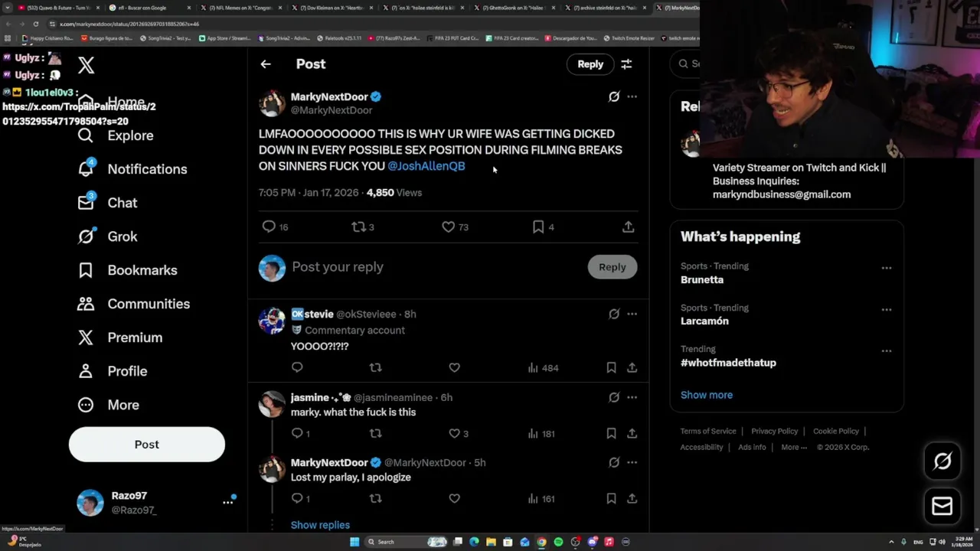Open three-dot menu on main post
Image resolution: width=980 pixels, height=551 pixels.
(632, 96)
